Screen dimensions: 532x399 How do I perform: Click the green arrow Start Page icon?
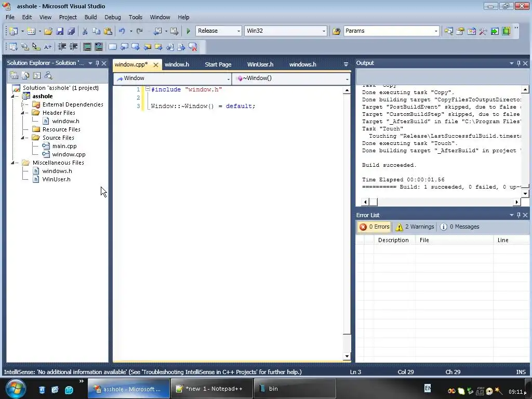click(495, 31)
